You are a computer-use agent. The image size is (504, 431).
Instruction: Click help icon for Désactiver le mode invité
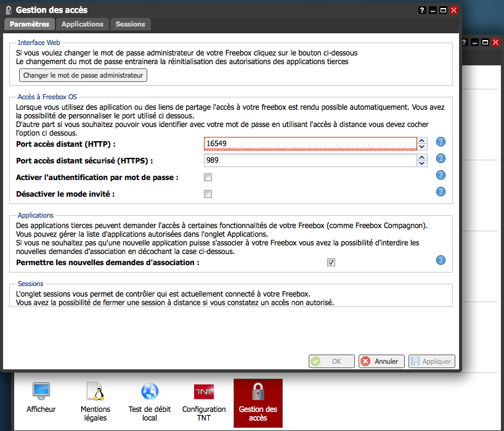coord(441,192)
